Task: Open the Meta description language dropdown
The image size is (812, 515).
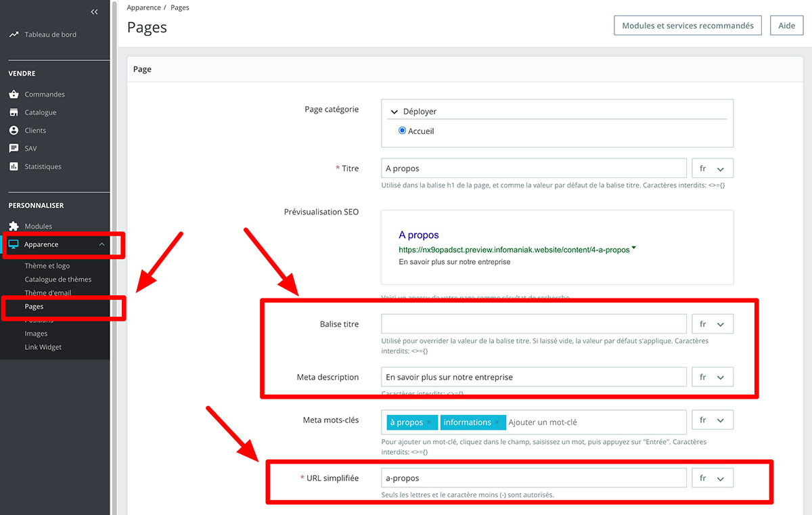Action: (x=712, y=377)
